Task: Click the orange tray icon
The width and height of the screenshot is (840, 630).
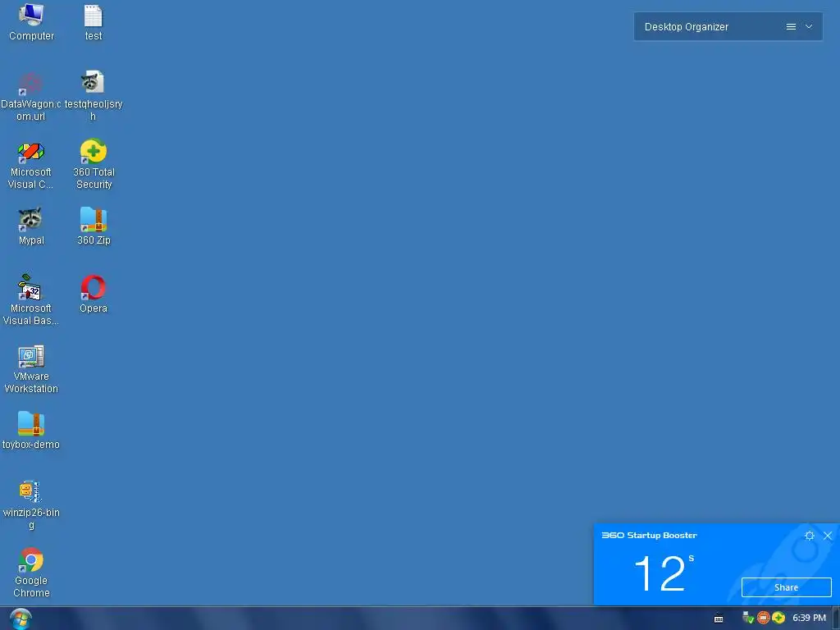Action: coord(764,618)
